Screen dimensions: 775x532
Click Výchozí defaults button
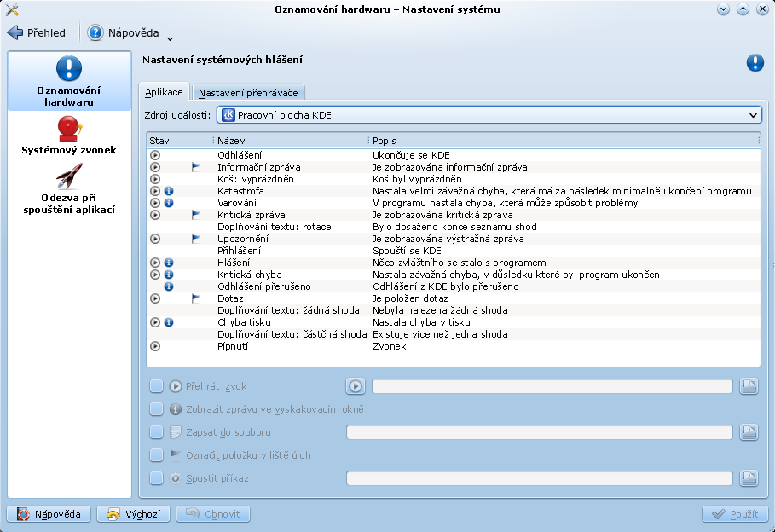(x=134, y=514)
